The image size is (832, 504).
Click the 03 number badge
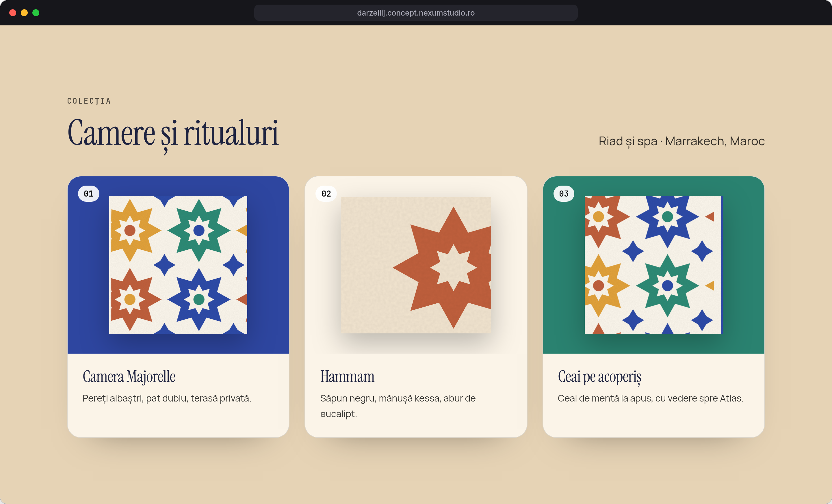tap(564, 194)
